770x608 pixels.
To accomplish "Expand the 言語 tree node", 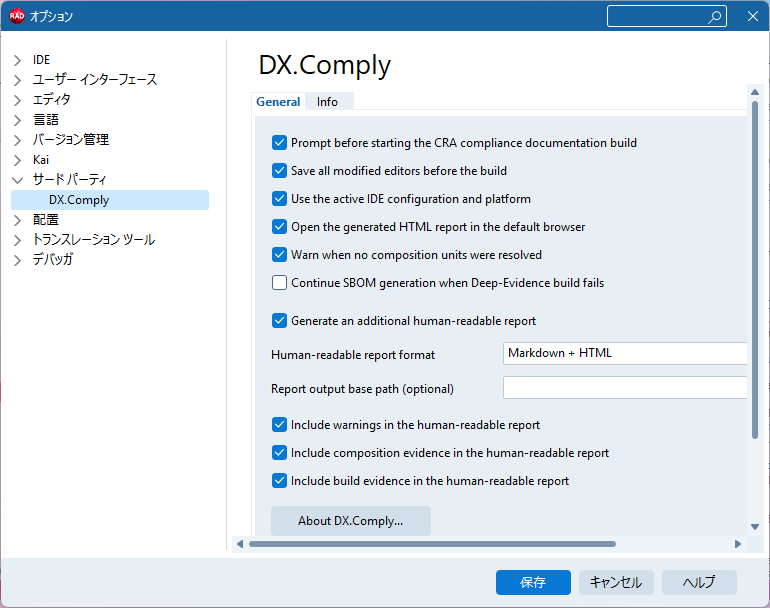I will click(17, 120).
